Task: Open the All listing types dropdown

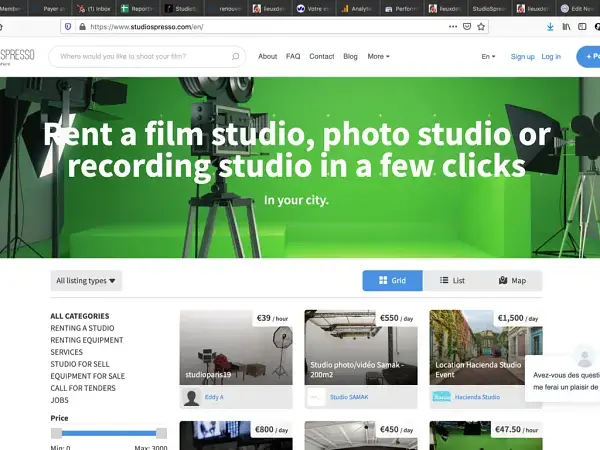Action: coord(87,281)
